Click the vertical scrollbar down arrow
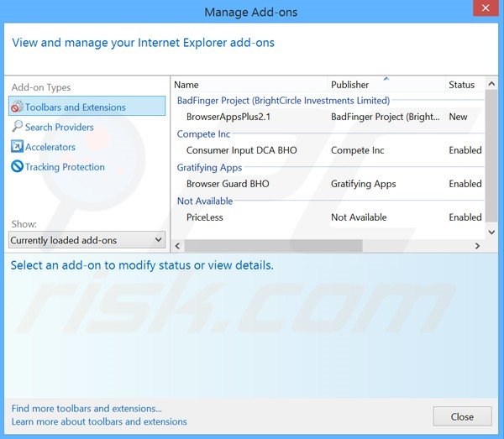Viewport: 504px width, 439px height. pyautogui.click(x=491, y=232)
